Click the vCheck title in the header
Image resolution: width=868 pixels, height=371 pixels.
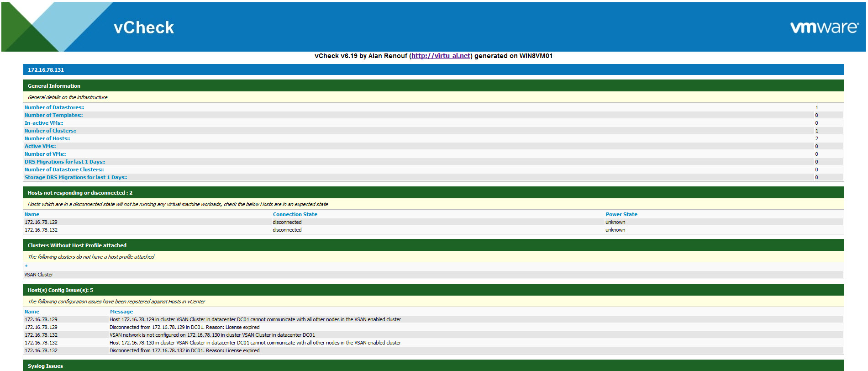(x=144, y=28)
